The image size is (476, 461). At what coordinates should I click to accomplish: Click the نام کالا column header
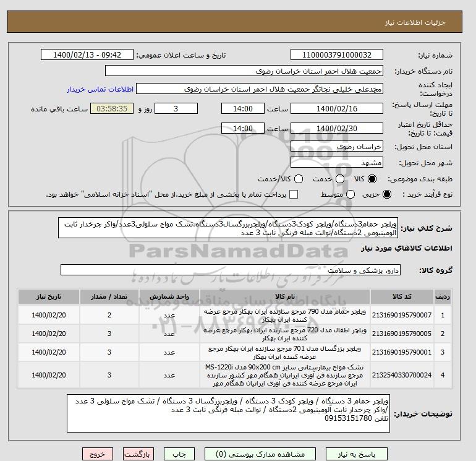click(x=285, y=296)
